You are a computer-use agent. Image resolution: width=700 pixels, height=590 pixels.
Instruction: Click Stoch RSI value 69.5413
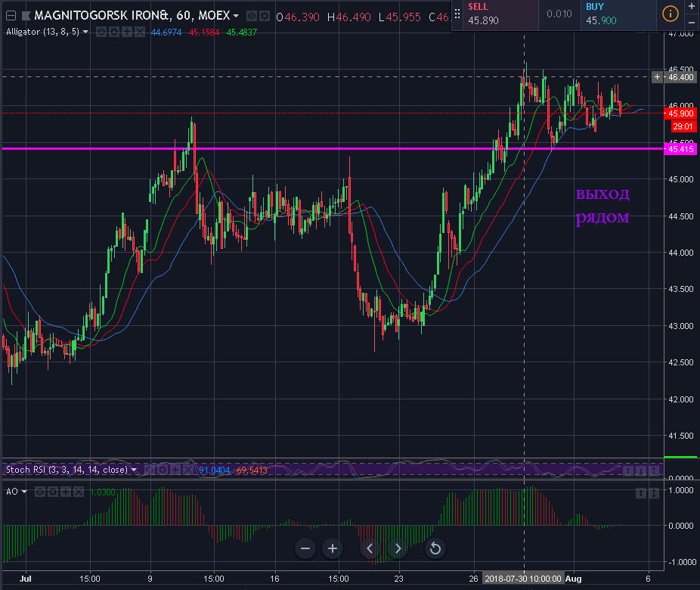(x=252, y=470)
